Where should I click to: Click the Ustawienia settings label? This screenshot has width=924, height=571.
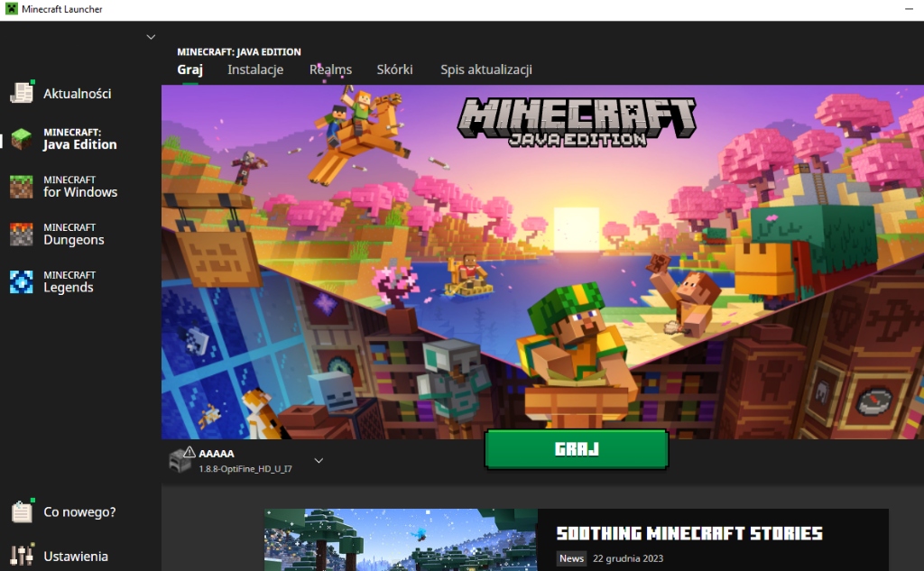(x=76, y=557)
